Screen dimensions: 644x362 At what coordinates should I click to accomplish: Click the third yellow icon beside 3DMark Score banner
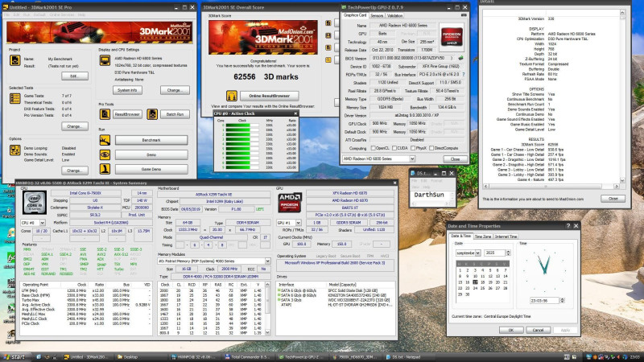(328, 47)
